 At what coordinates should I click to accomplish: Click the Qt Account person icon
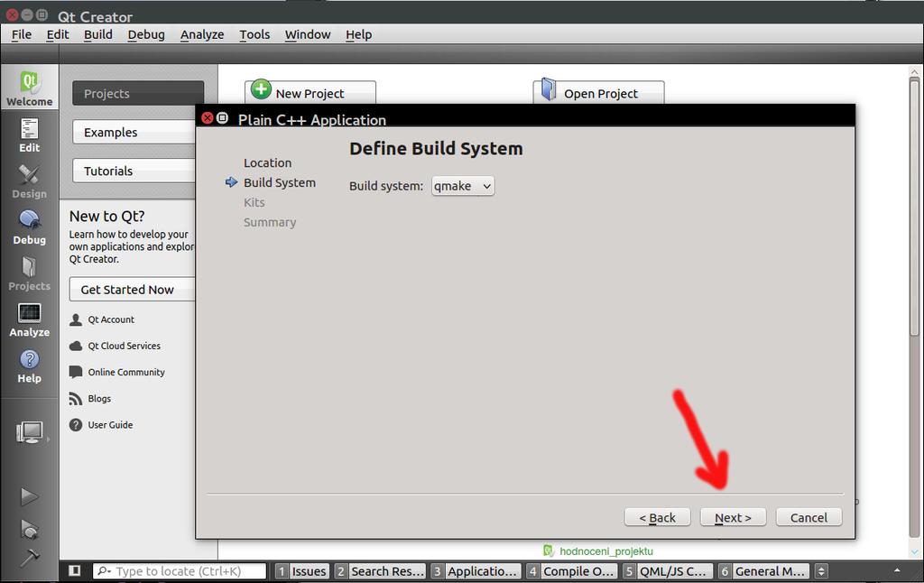[x=76, y=319]
